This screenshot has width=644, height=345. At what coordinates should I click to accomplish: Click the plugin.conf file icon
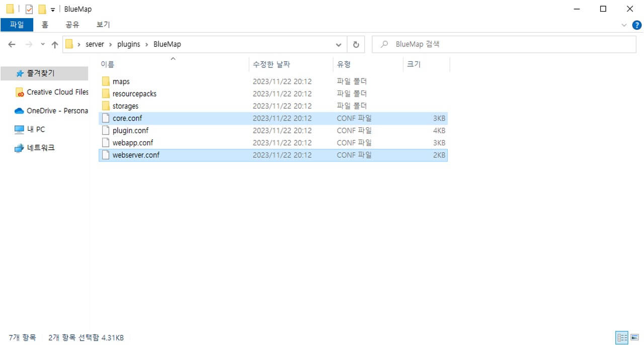tap(106, 130)
